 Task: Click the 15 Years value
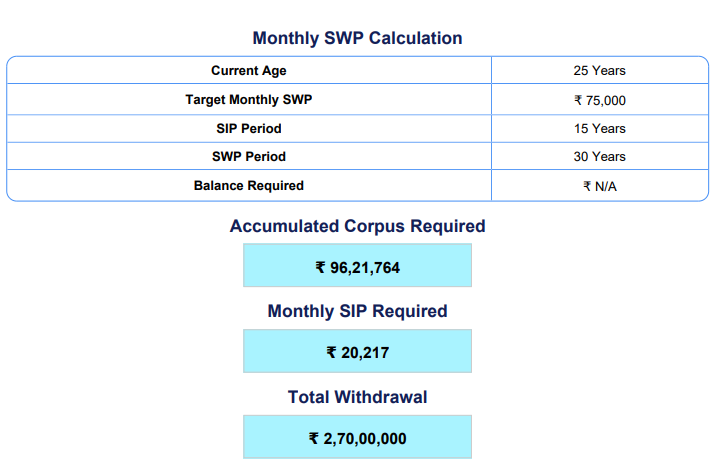click(600, 128)
